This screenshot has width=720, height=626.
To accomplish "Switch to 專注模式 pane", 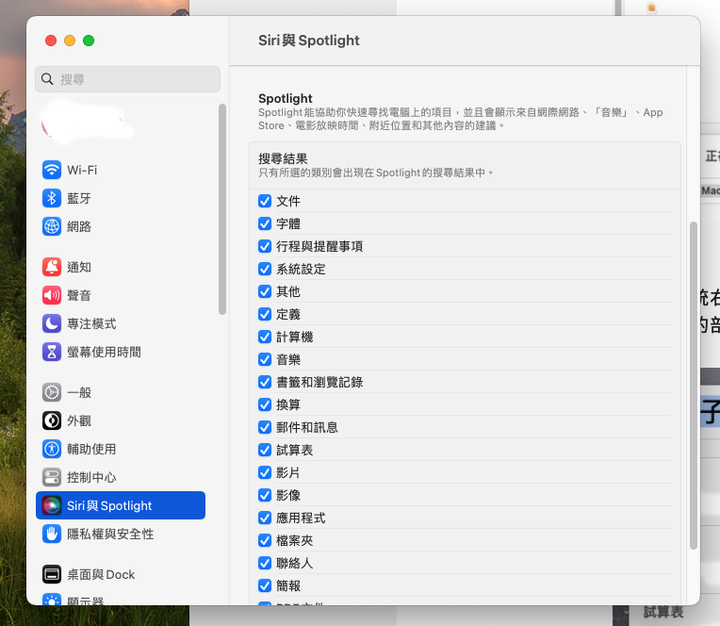I will click(x=121, y=324).
